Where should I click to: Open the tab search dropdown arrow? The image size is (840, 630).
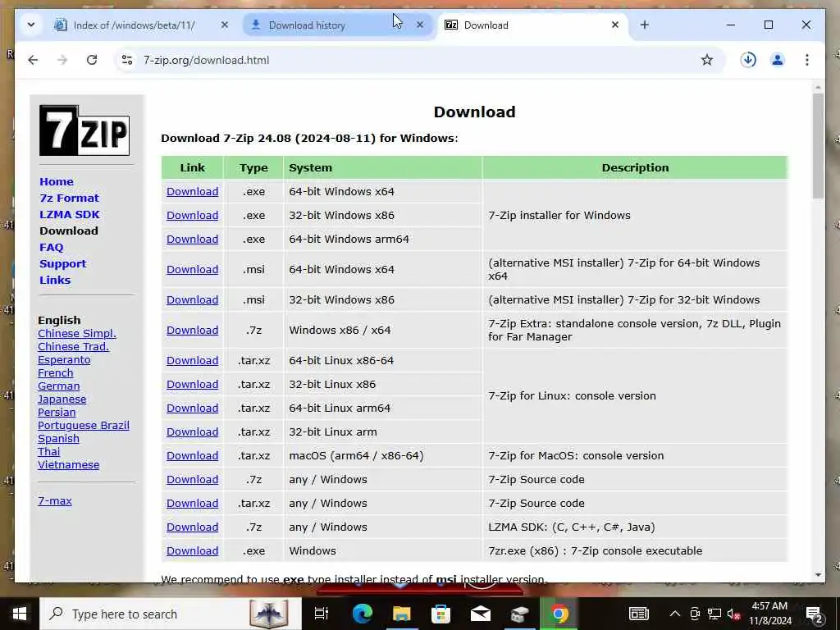31,25
